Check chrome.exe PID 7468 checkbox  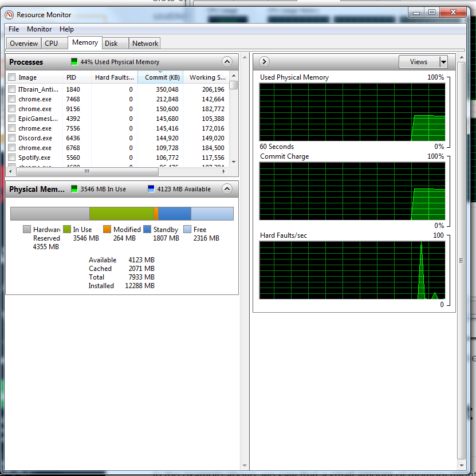pyautogui.click(x=12, y=99)
